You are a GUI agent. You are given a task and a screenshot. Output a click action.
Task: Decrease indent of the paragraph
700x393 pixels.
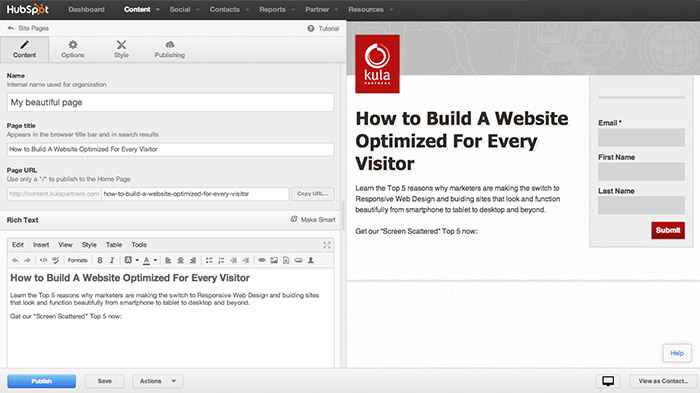click(233, 260)
